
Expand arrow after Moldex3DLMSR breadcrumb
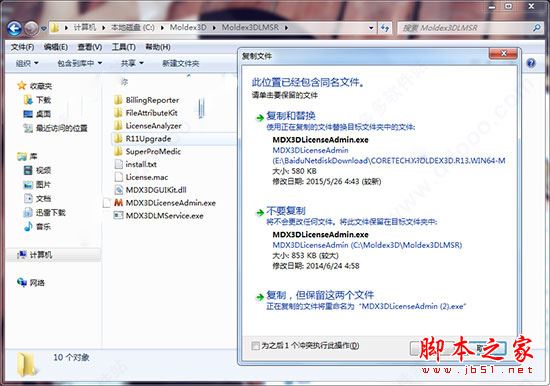(286, 28)
